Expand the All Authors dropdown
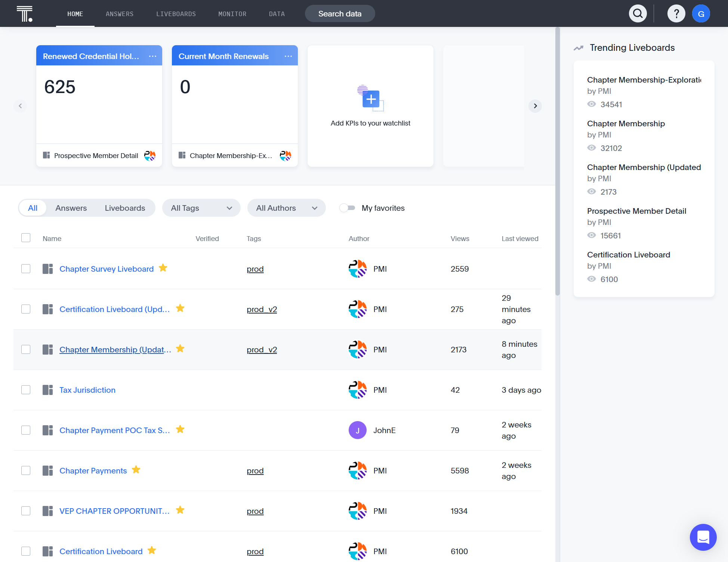This screenshot has height=562, width=728. (287, 208)
